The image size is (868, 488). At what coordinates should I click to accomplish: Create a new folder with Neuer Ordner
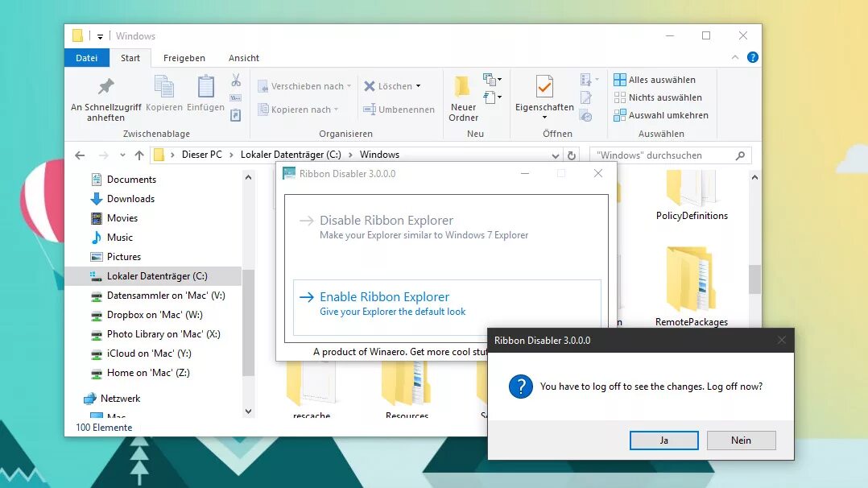click(x=463, y=98)
